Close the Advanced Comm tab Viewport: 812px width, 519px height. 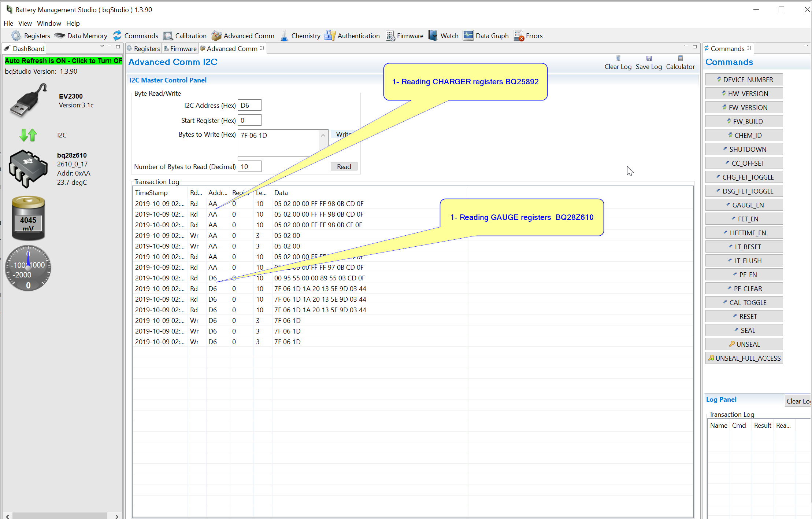(262, 48)
